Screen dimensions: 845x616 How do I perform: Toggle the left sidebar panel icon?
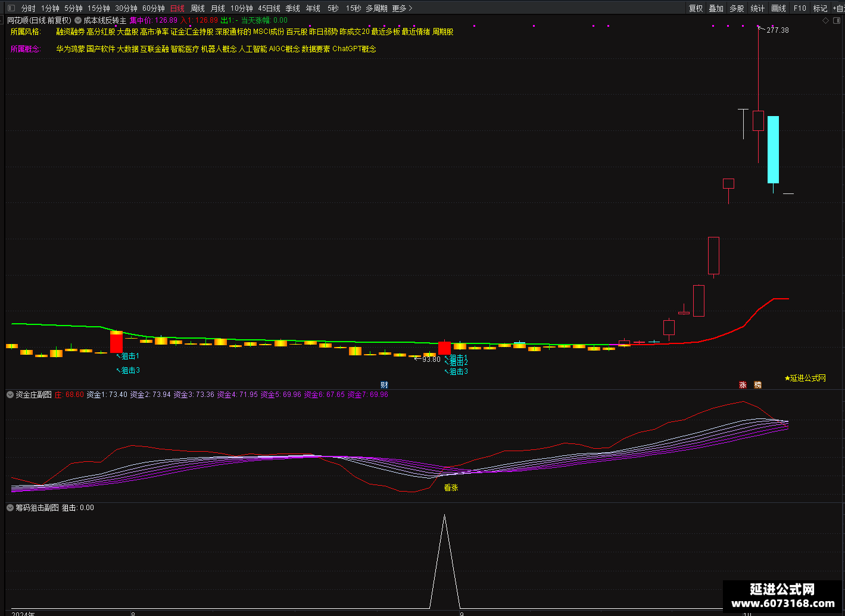click(x=11, y=8)
